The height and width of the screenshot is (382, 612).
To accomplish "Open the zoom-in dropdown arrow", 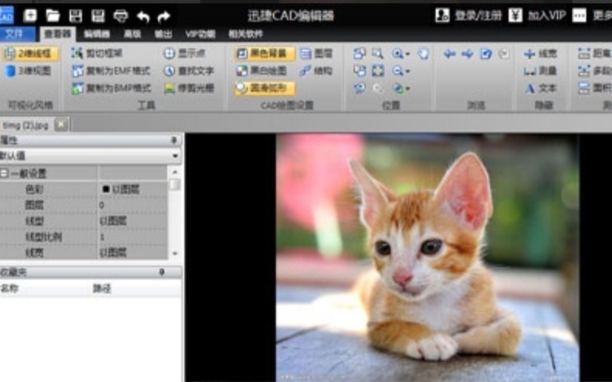I will (x=407, y=54).
